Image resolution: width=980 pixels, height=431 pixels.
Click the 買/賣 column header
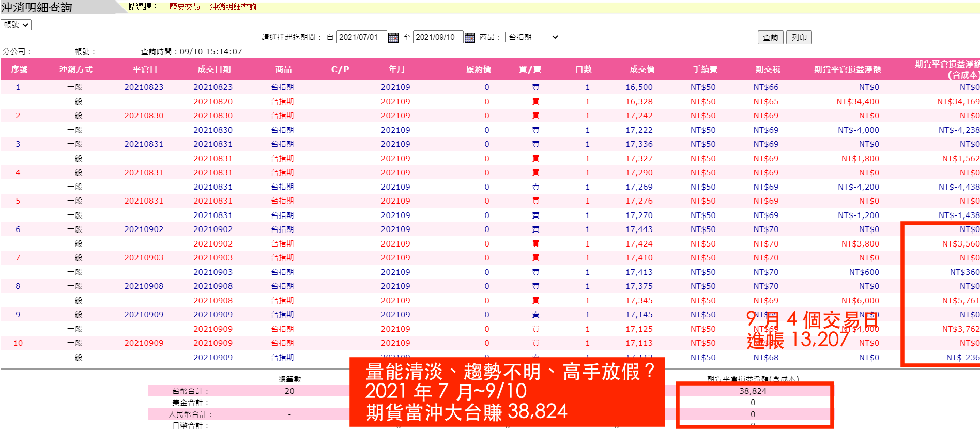pos(530,69)
